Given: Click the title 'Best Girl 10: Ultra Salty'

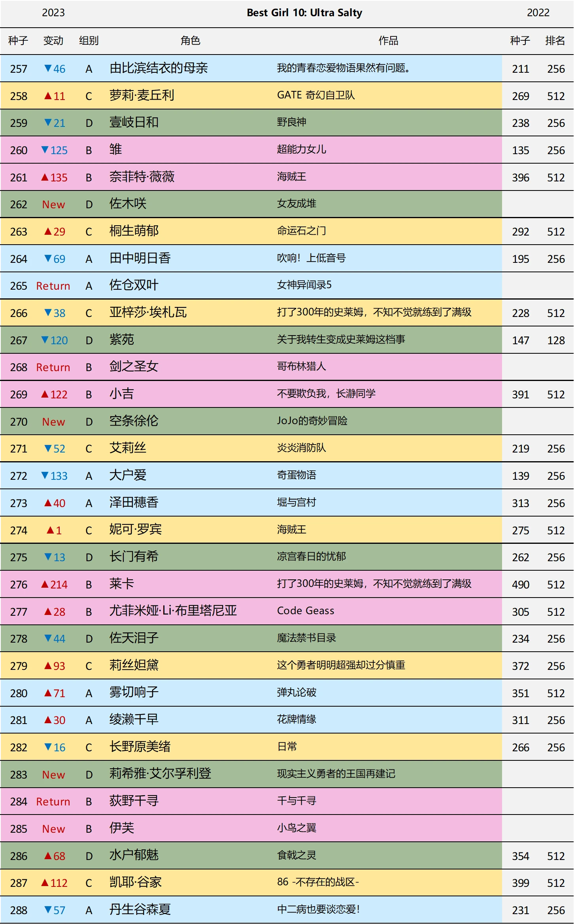Looking at the screenshot, I should pos(304,13).
